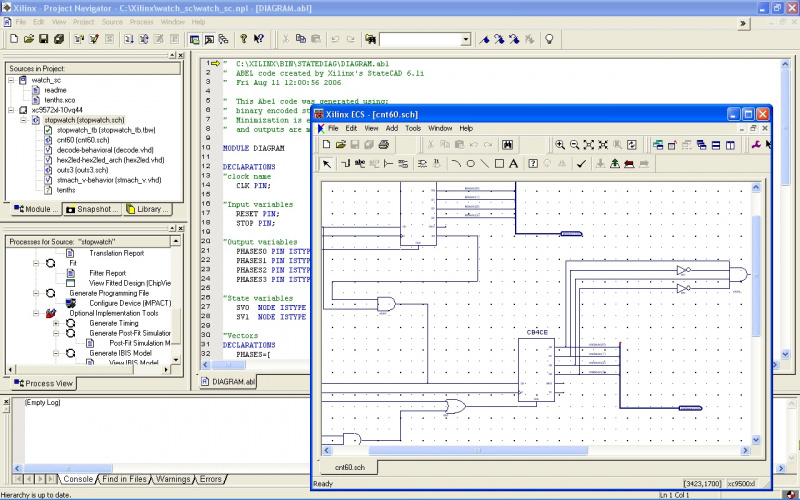Click Zoom In magnifier in ECS toolbar

pos(560,145)
